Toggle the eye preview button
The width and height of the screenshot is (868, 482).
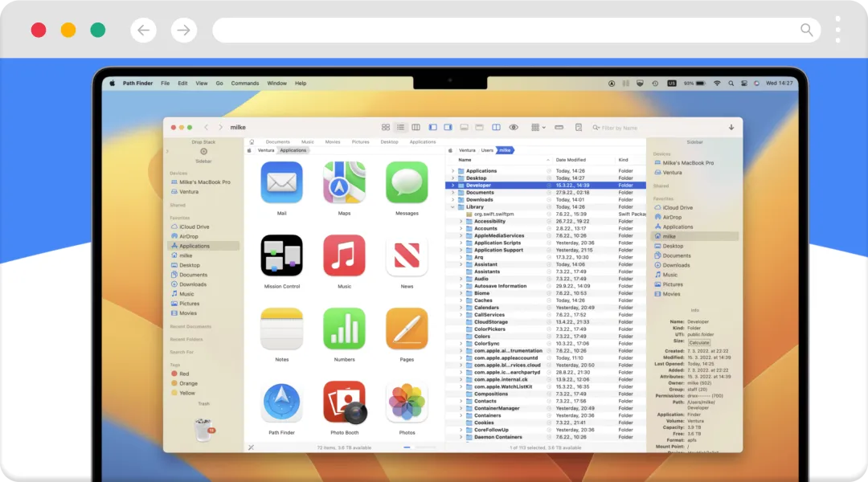coord(514,127)
